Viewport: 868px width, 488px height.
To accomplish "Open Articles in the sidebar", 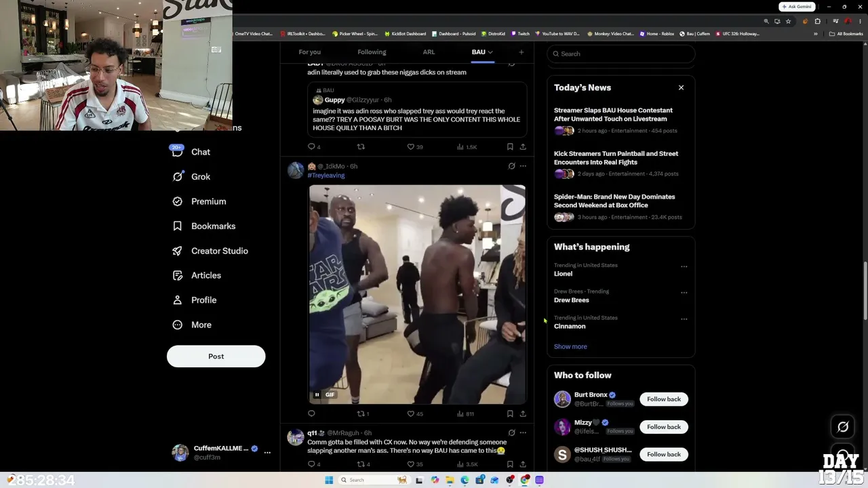I will 197,275.
